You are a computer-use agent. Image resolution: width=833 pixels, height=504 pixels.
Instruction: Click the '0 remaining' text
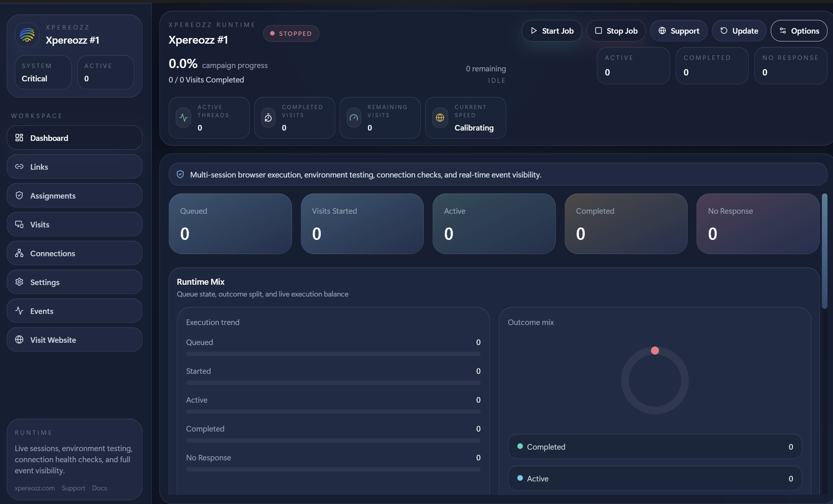pos(486,68)
